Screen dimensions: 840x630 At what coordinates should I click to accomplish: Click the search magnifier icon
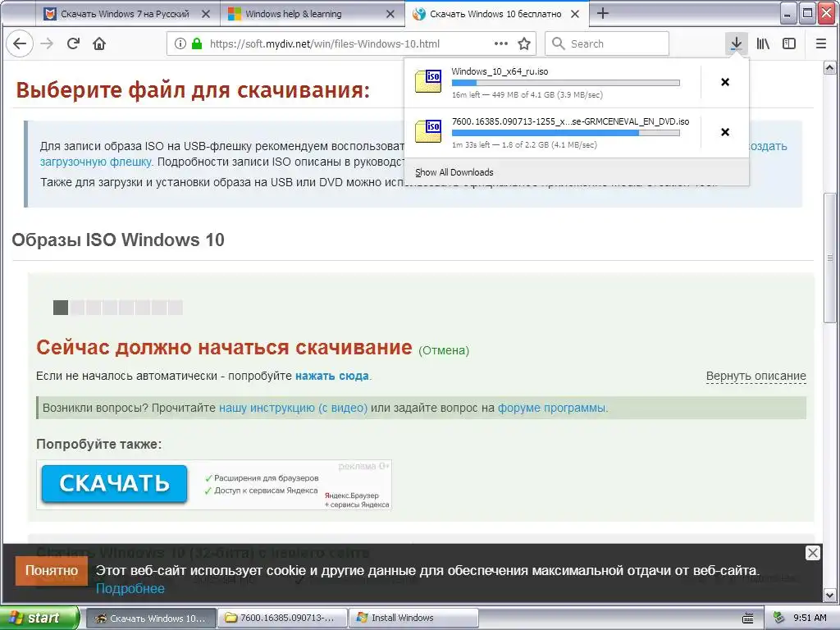558,43
